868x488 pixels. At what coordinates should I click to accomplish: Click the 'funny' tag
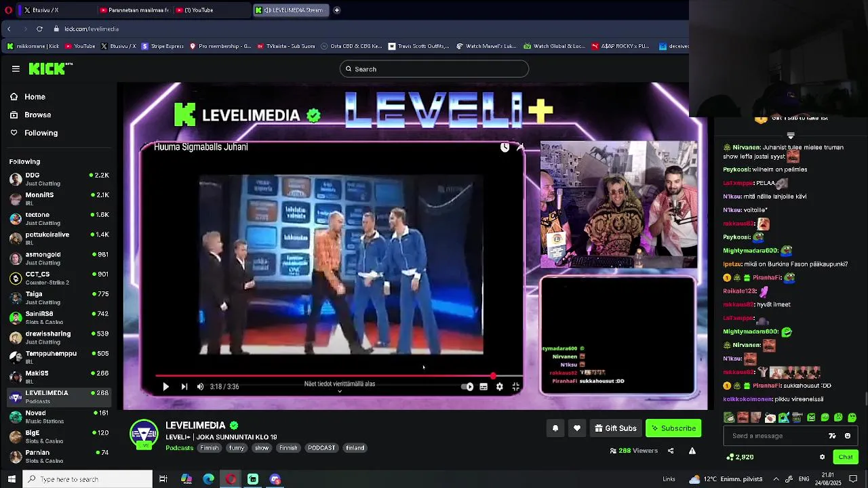(x=237, y=448)
